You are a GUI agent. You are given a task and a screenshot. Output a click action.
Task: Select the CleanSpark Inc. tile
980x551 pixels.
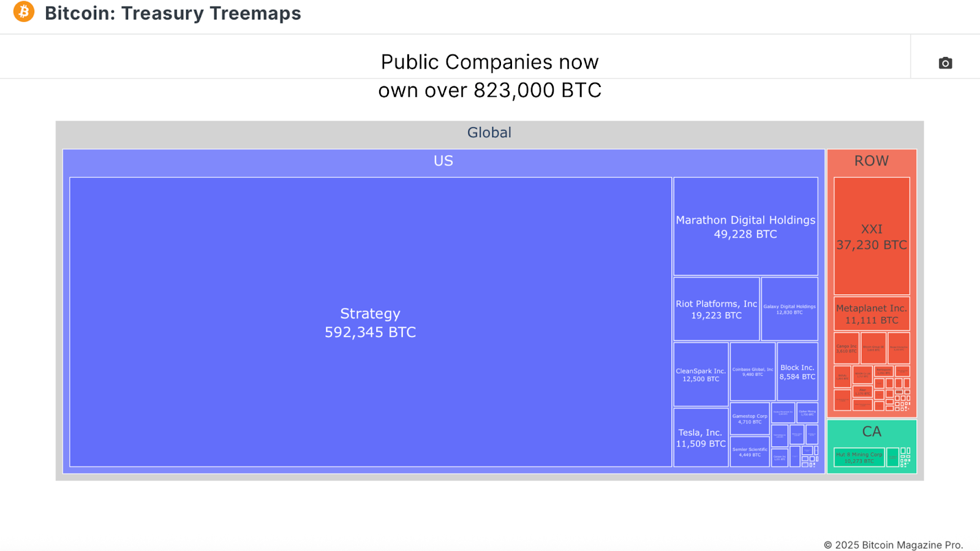(700, 374)
